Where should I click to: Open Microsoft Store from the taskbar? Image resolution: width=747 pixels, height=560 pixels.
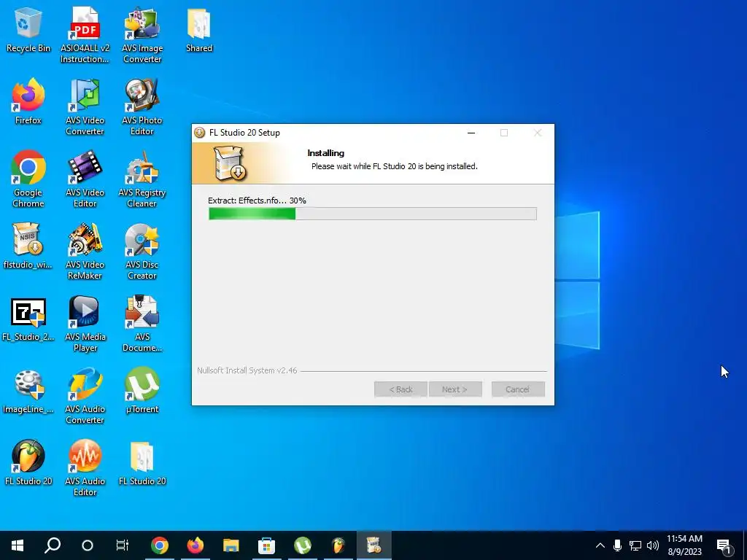pyautogui.click(x=267, y=545)
